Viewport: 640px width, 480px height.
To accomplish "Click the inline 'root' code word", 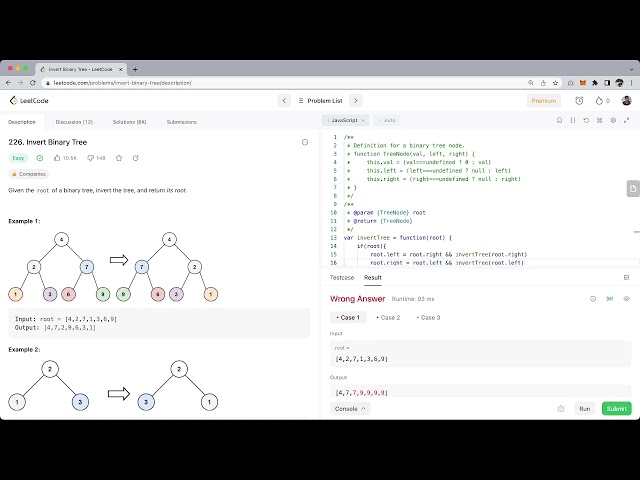I will tap(43, 190).
